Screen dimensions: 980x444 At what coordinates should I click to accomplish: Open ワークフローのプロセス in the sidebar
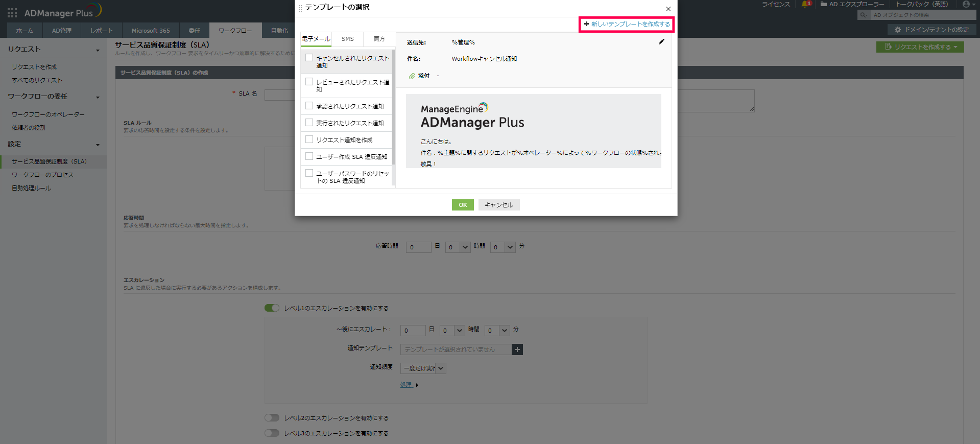pos(42,175)
